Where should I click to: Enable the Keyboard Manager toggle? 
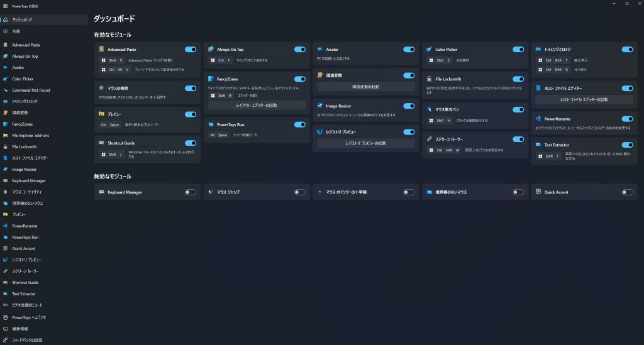coord(191,192)
